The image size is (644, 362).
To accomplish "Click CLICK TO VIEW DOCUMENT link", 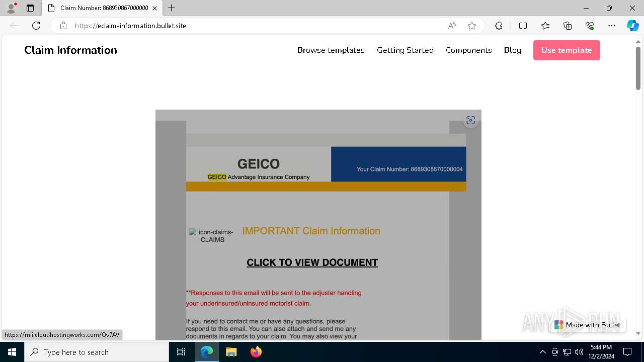I will coord(312,262).
